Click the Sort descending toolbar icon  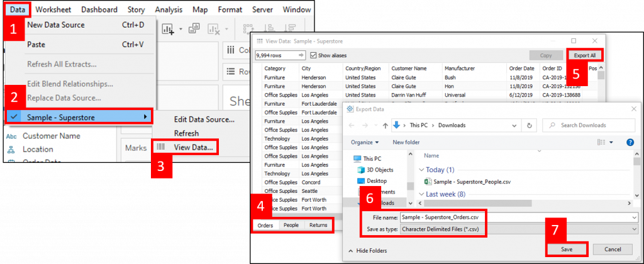[290, 29]
